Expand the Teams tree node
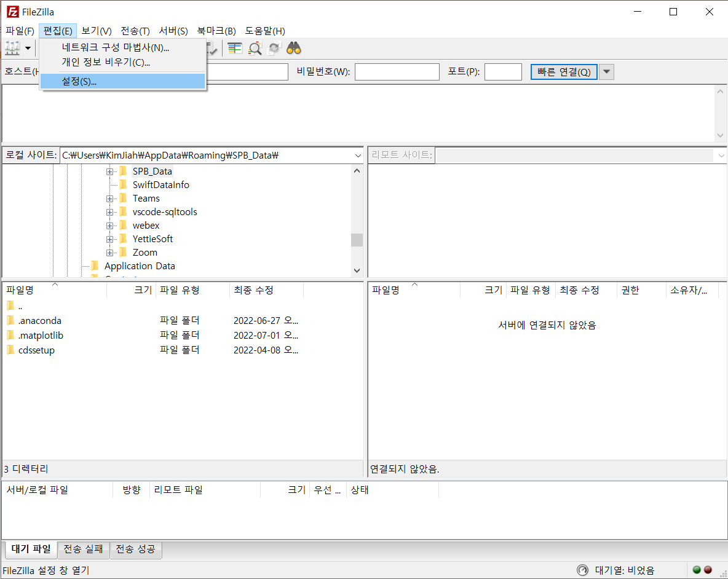This screenshot has height=579, width=728. pos(109,199)
